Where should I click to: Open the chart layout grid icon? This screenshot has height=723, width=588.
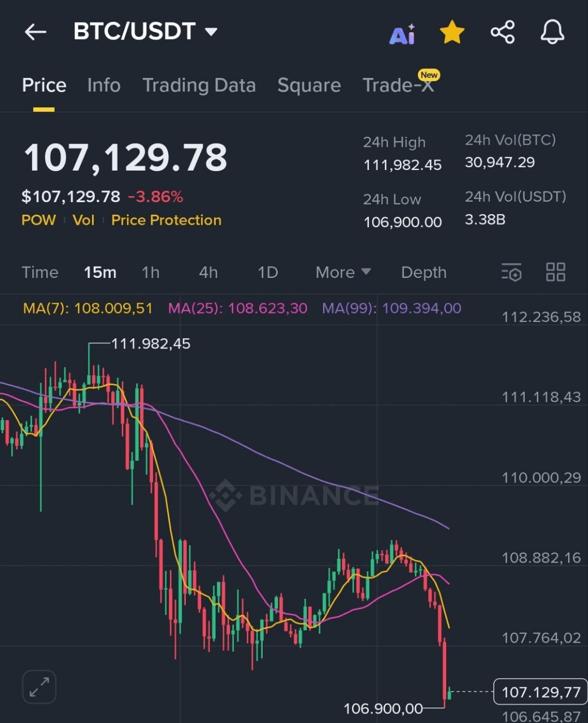555,272
